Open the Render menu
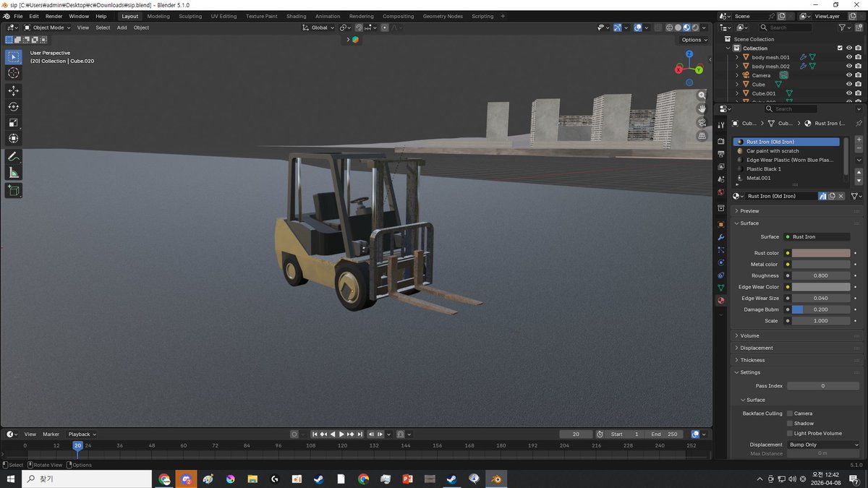Viewport: 868px width, 488px height. tap(54, 16)
